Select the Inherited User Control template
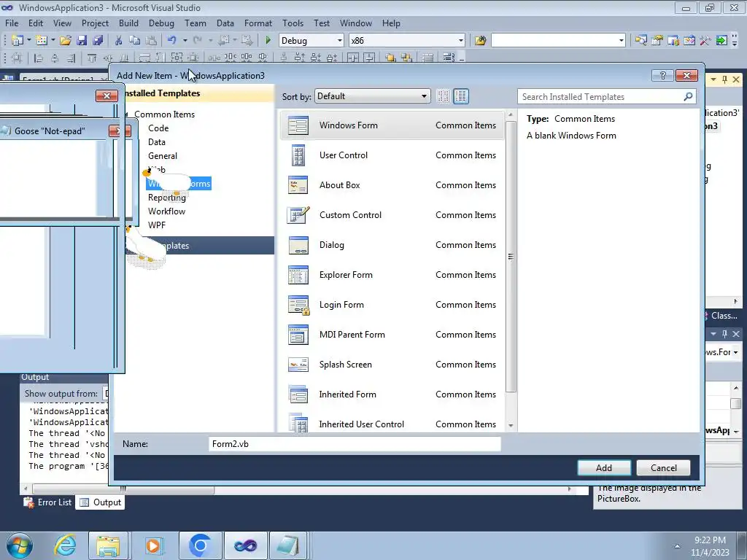Viewport: 747px width, 560px height. tap(392, 423)
